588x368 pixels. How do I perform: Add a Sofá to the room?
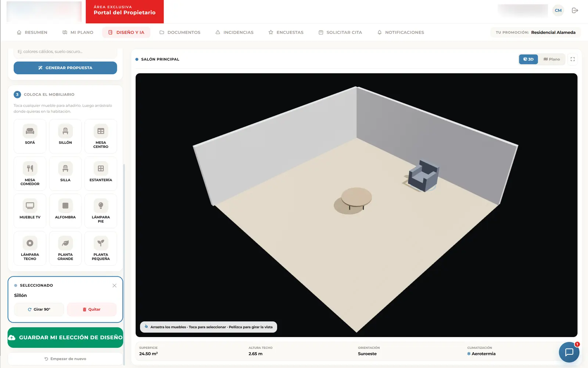[30, 136]
